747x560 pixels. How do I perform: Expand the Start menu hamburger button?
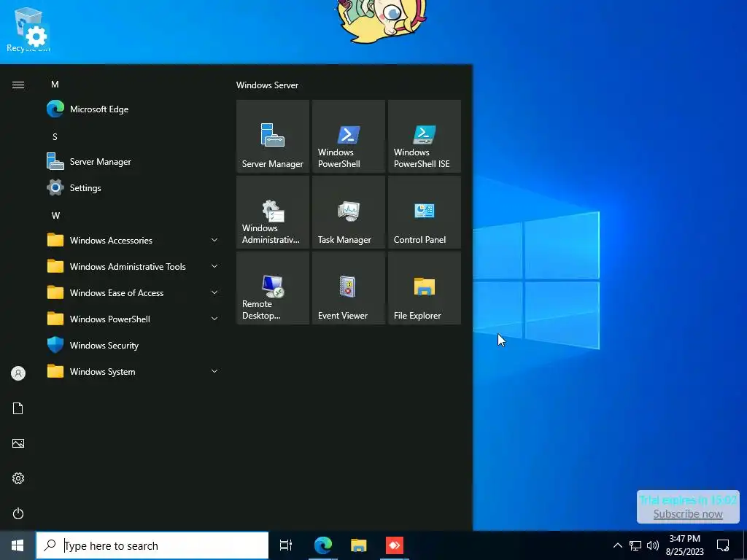pos(18,85)
